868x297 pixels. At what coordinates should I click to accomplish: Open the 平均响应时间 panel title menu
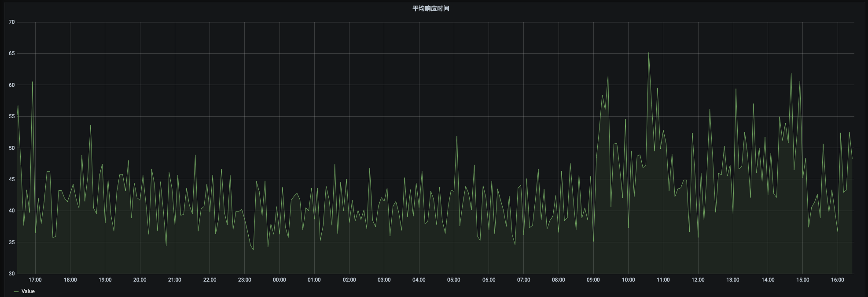tap(430, 8)
